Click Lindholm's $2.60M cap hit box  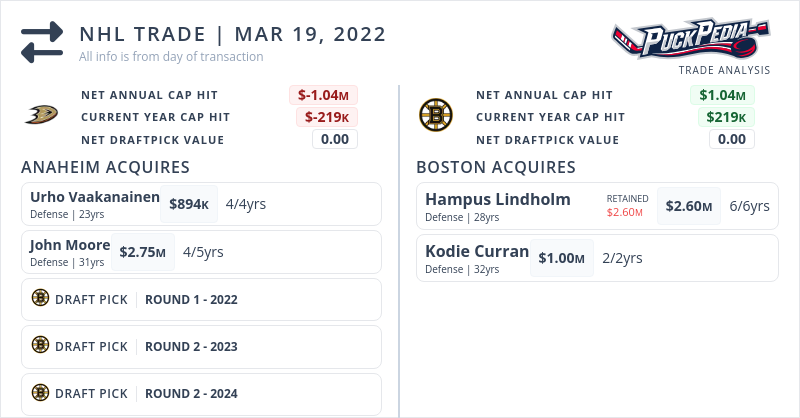(x=690, y=206)
